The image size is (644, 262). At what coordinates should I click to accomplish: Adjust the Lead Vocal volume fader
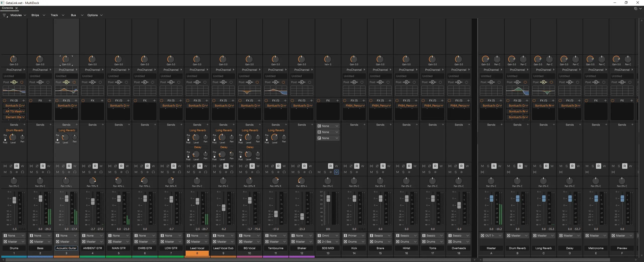[x=197, y=202]
